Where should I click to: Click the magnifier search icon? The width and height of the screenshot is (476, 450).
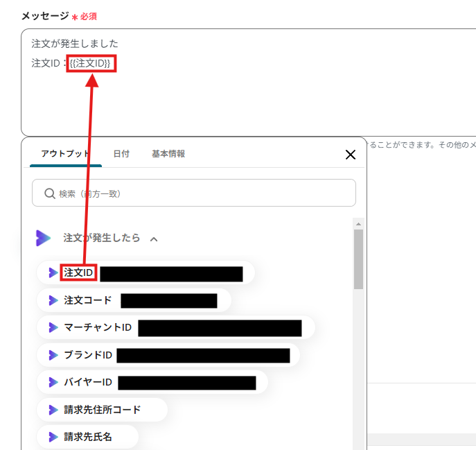pyautogui.click(x=49, y=193)
